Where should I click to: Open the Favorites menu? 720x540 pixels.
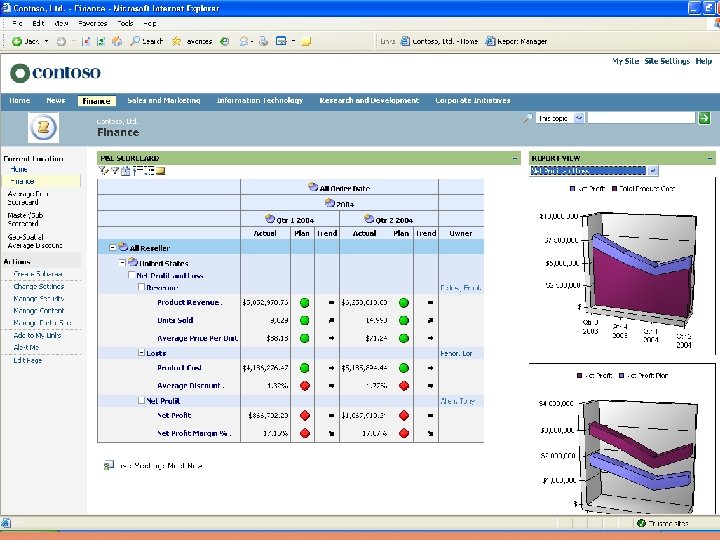click(92, 23)
